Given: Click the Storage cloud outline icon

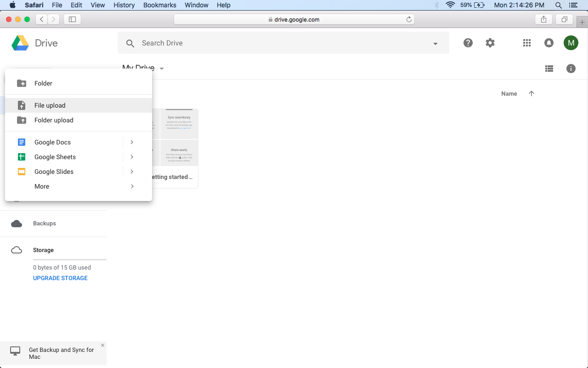Looking at the screenshot, I should (x=17, y=250).
